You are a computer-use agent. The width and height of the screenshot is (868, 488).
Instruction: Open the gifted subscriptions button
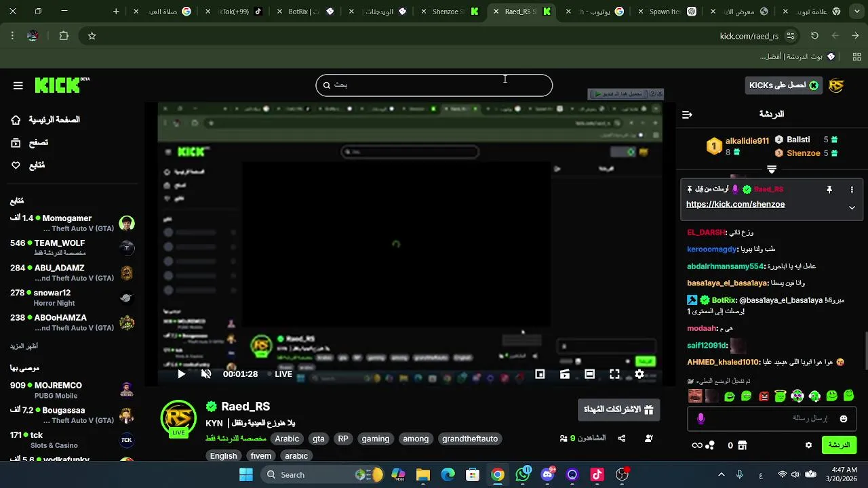(618, 409)
